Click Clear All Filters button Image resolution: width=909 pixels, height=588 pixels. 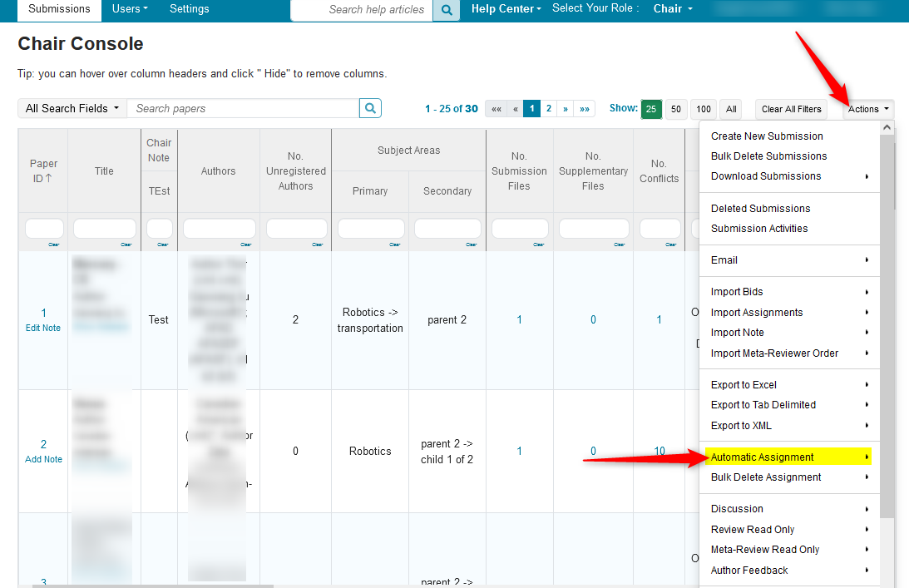791,109
